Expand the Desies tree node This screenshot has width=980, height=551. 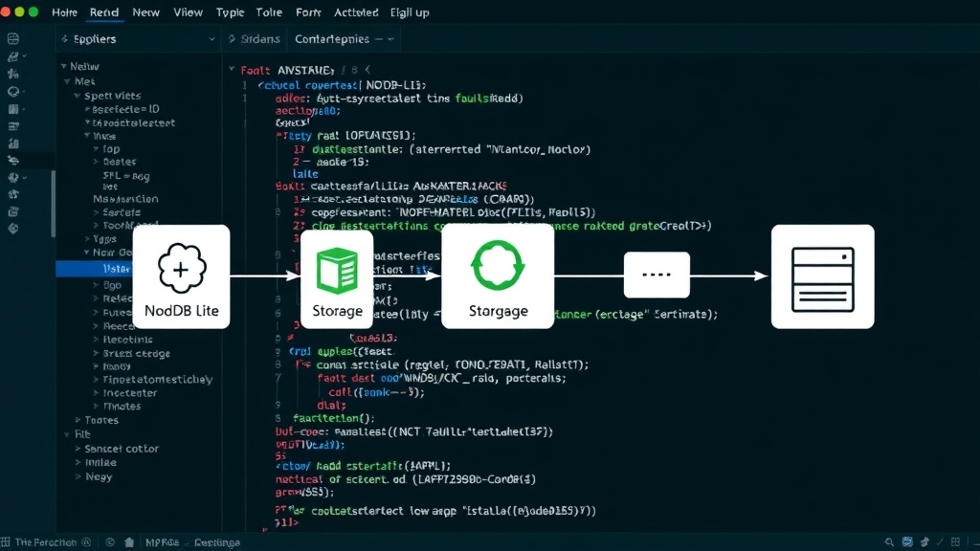click(97, 162)
